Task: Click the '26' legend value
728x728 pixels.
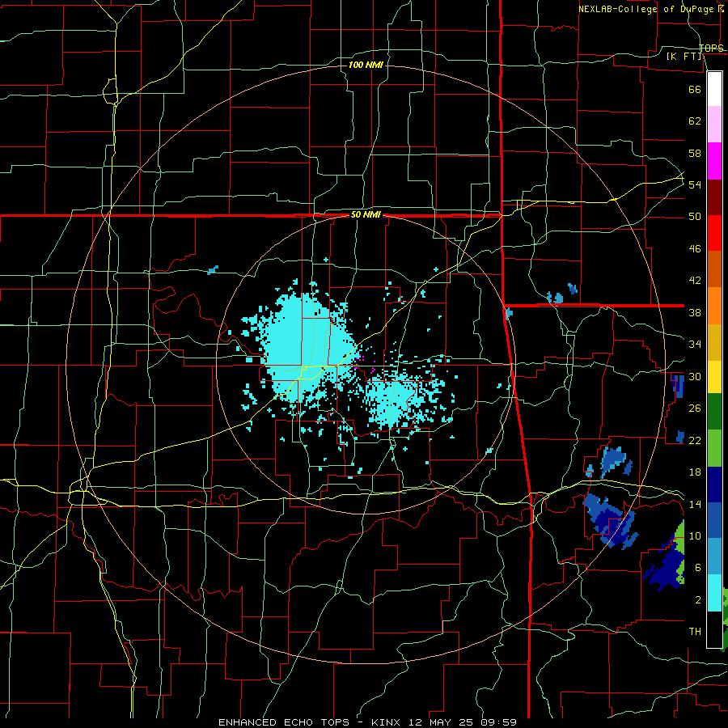Action: tap(695, 408)
